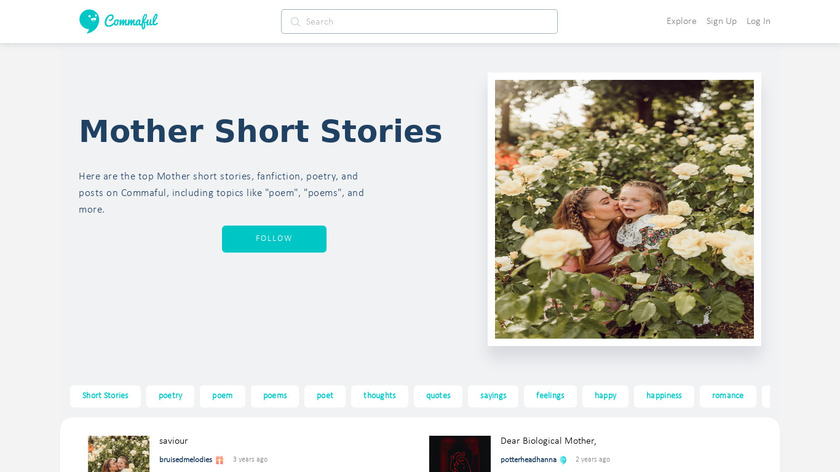Viewport: 840px width, 472px height.
Task: Click the gift badge next to bruisedmelodies
Action: coord(220,460)
